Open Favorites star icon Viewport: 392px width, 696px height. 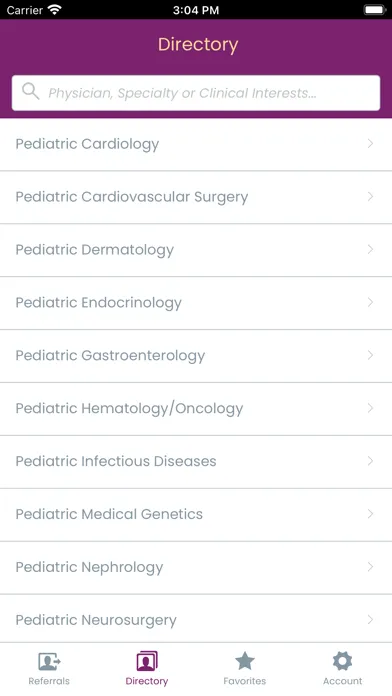pyautogui.click(x=245, y=661)
